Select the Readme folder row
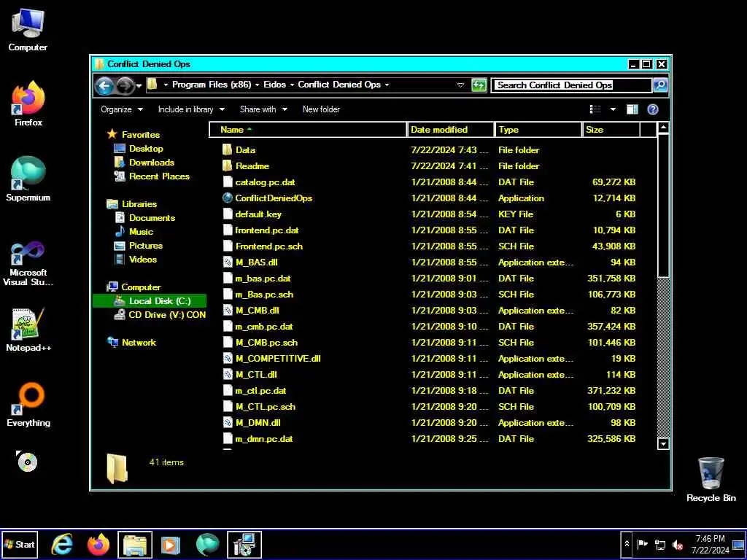The width and height of the screenshot is (747, 560). (x=429, y=166)
